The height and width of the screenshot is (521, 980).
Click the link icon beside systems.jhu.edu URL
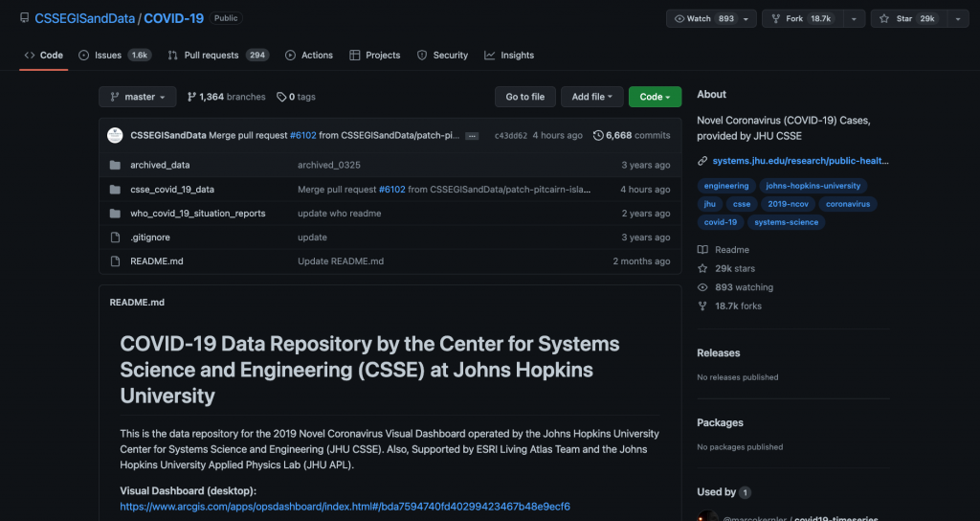tap(702, 161)
